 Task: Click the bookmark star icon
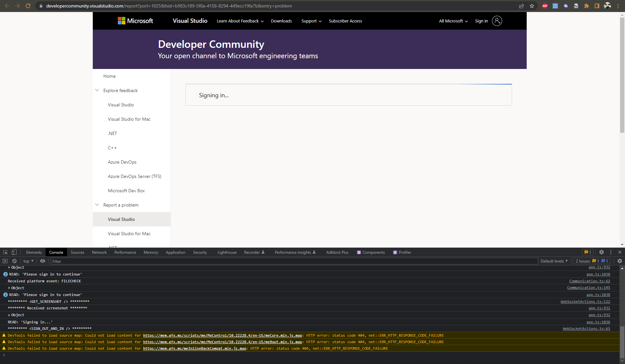pos(532,6)
